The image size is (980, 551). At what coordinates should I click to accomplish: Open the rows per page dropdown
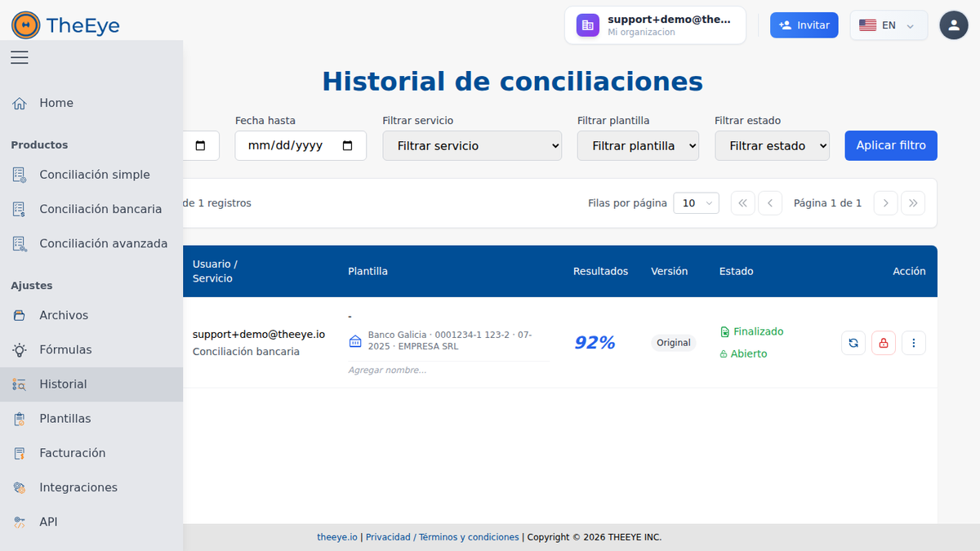coord(696,203)
